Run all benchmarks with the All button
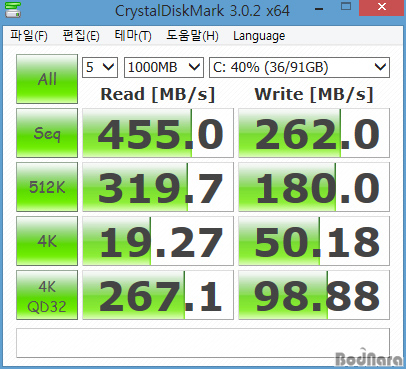The height and width of the screenshot is (369, 406). 47,79
